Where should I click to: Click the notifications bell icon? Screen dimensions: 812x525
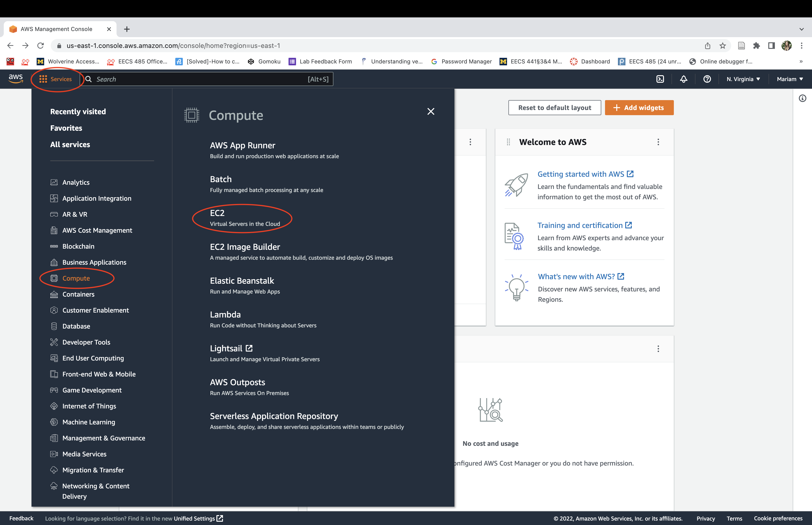683,79
